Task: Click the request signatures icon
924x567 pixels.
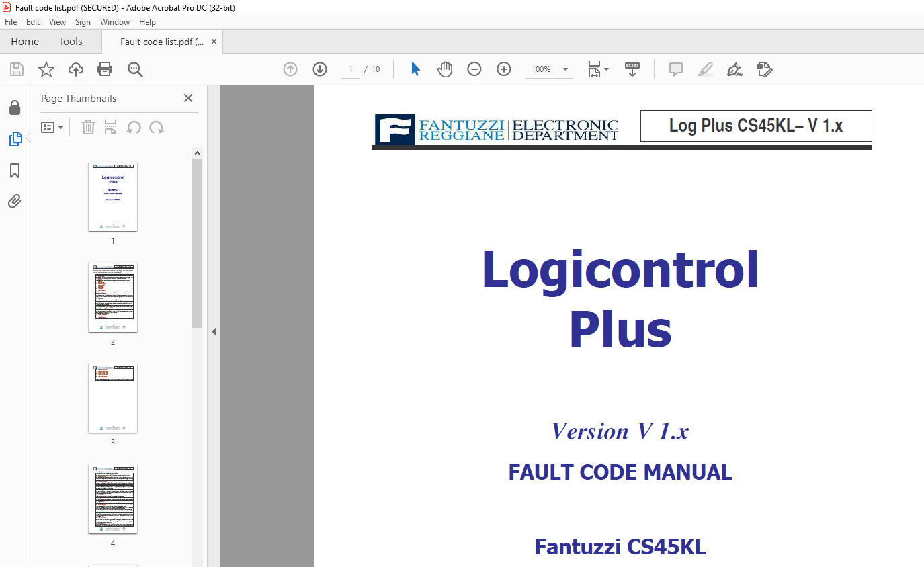Action: pyautogui.click(x=765, y=69)
